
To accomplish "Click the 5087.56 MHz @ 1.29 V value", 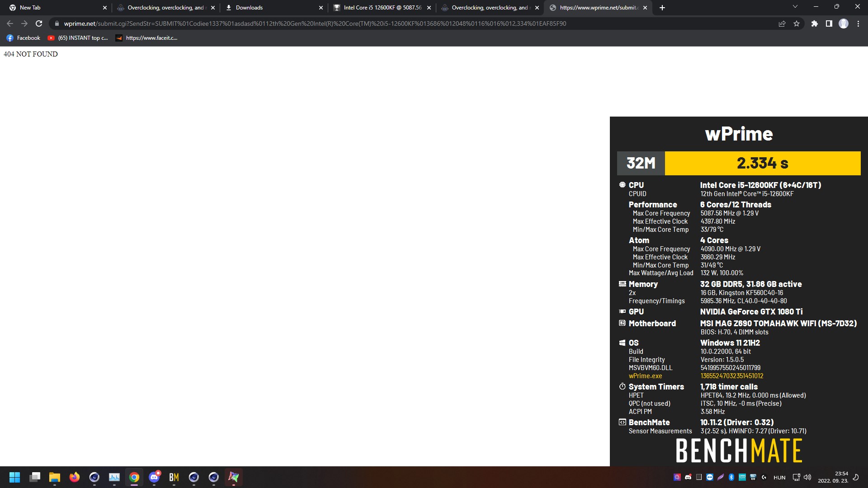I will tap(730, 213).
